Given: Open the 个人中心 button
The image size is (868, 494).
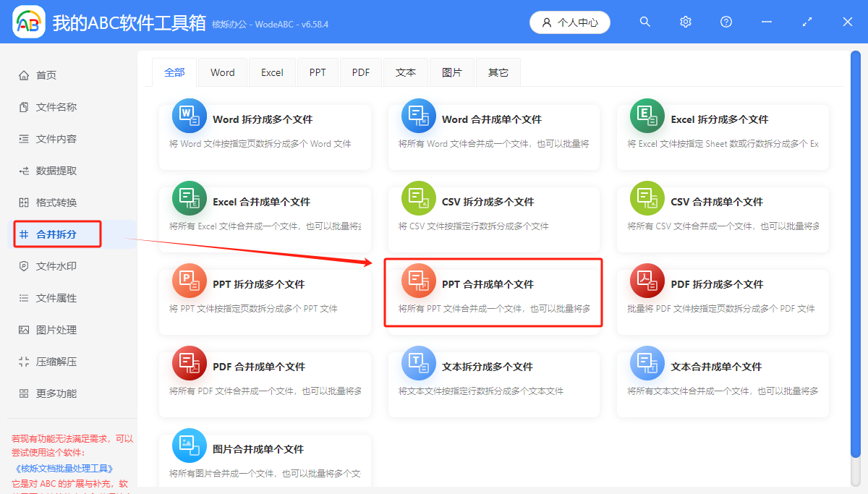Looking at the screenshot, I should click(x=570, y=22).
